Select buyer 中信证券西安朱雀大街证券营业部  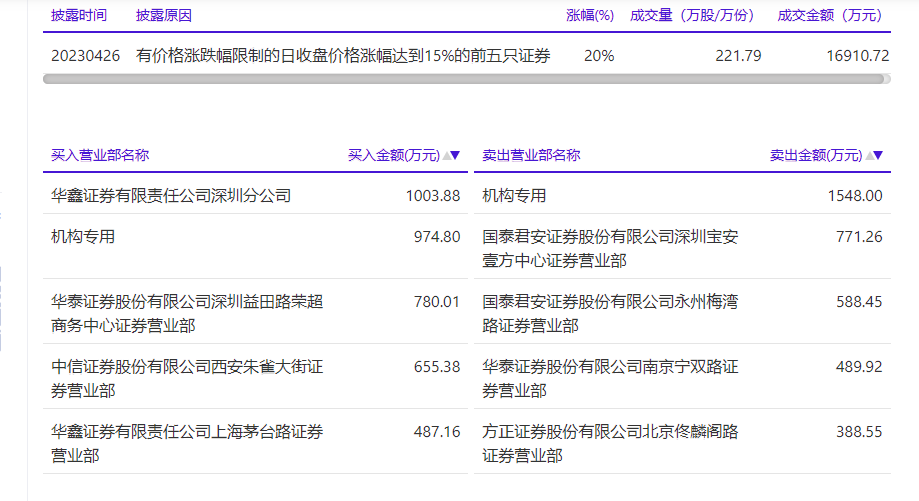pos(187,379)
